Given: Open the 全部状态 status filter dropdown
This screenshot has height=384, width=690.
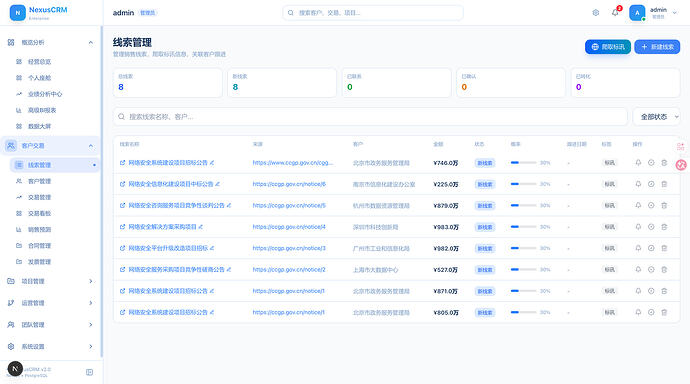Looking at the screenshot, I should [x=656, y=117].
